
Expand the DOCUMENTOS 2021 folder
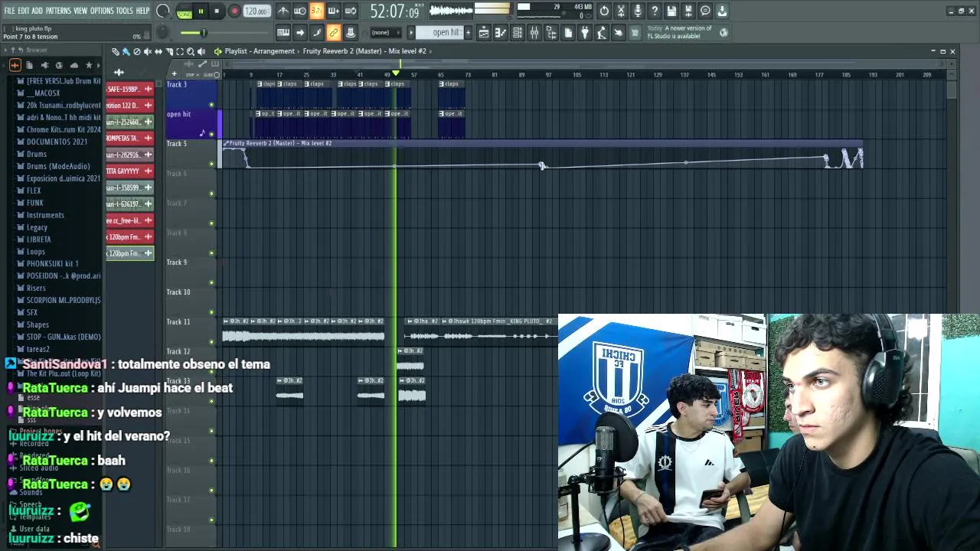pos(57,142)
